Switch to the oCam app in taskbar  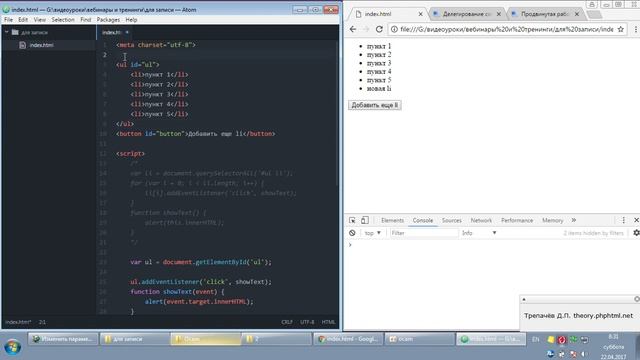[420, 339]
